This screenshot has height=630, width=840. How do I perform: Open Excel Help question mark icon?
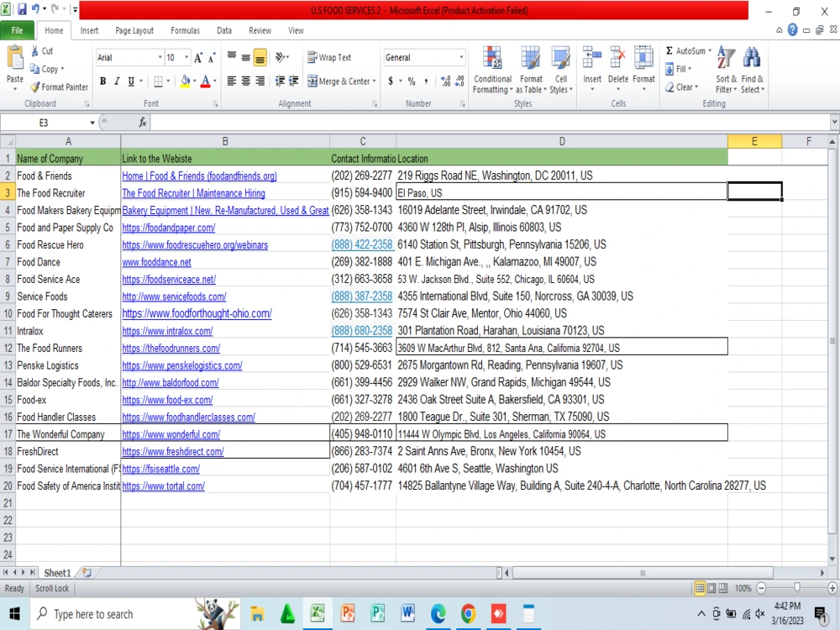pos(792,30)
